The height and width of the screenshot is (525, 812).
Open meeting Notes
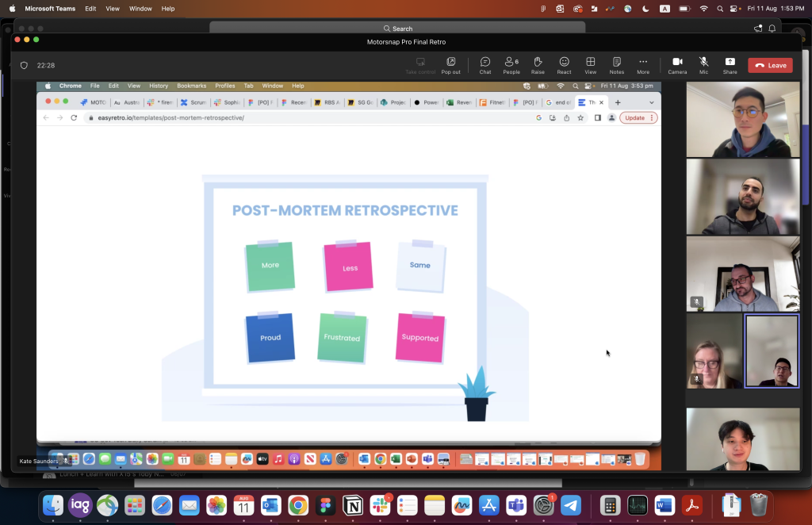616,65
